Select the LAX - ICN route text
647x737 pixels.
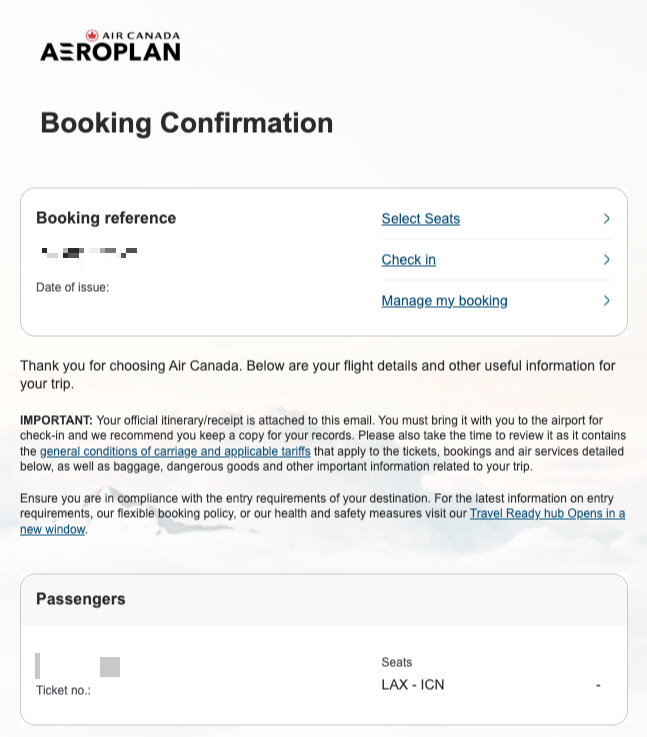click(412, 685)
